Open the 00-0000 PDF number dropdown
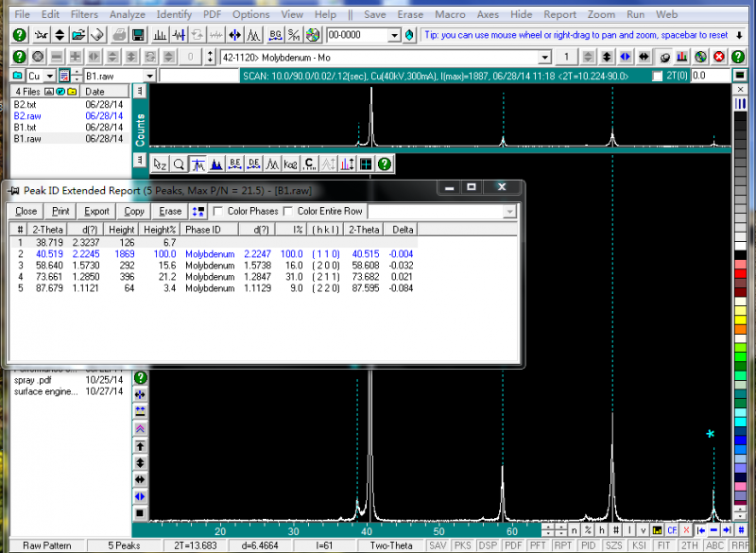The image size is (756, 553). pos(394,35)
